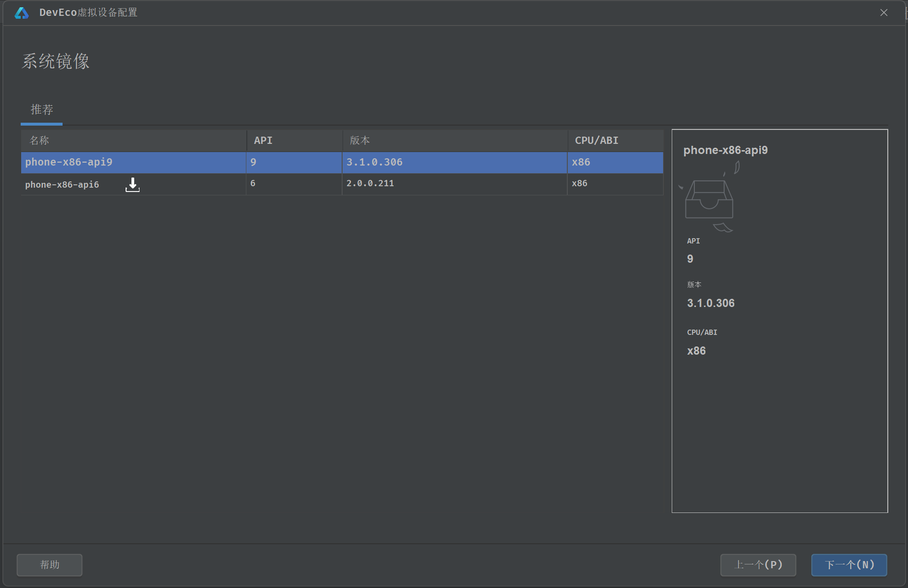Viewport: 908px width, 588px height.
Task: Download the phone-x86-api6 system image
Action: click(x=132, y=185)
